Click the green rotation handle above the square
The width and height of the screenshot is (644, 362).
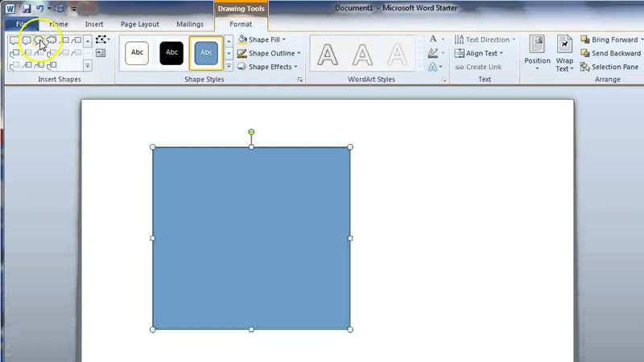pyautogui.click(x=251, y=132)
